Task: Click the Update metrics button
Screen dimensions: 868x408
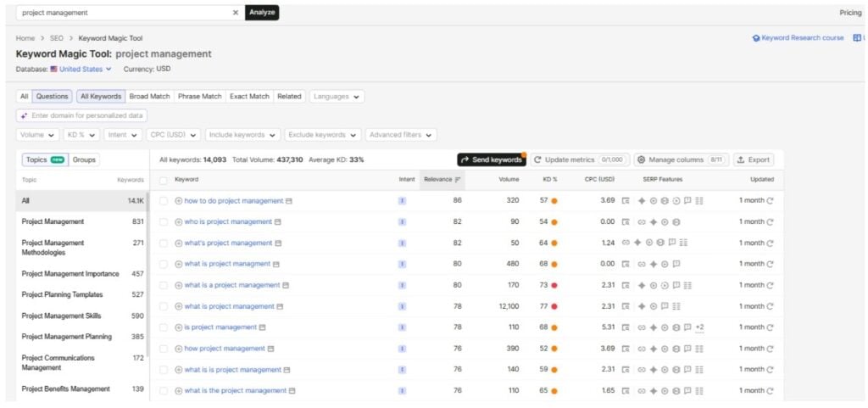Action: click(580, 159)
